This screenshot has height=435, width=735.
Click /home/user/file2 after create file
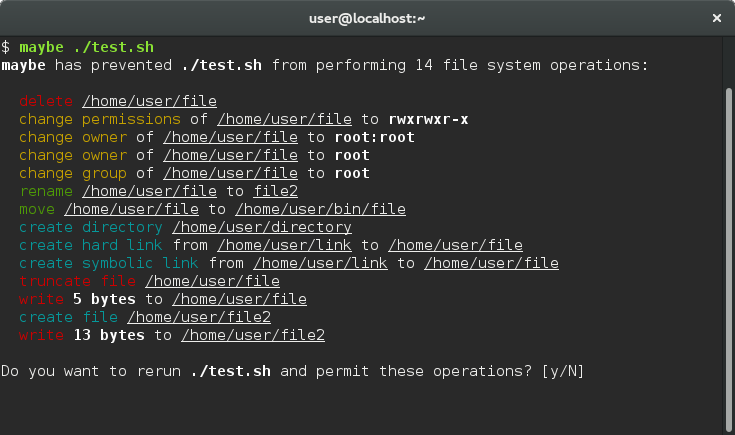pos(199,317)
